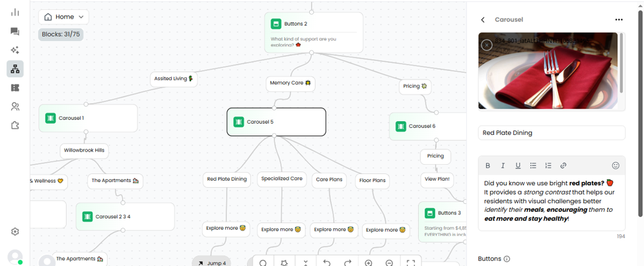Select the flow builder sidebar icon
This screenshot has height=266, width=644.
15,69
